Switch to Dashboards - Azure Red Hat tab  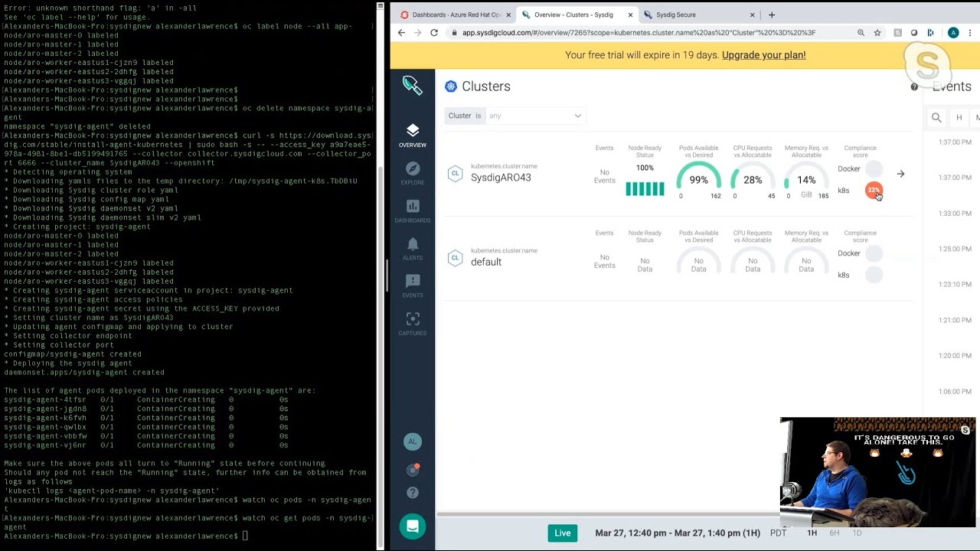[456, 15]
